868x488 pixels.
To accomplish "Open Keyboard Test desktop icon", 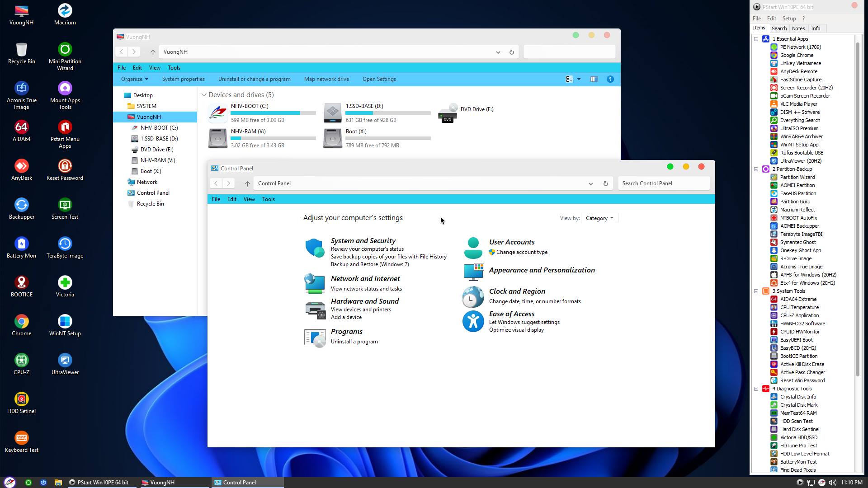I will click(x=21, y=442).
